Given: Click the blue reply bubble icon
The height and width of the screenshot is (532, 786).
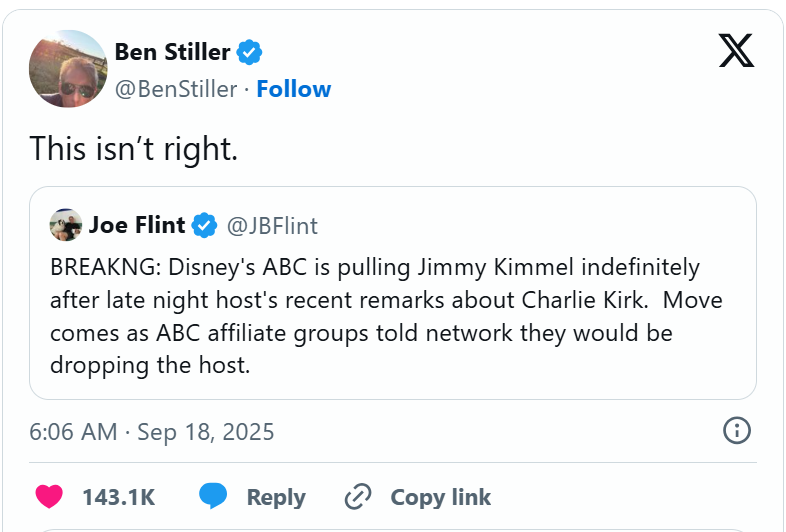Looking at the screenshot, I should 213,497.
